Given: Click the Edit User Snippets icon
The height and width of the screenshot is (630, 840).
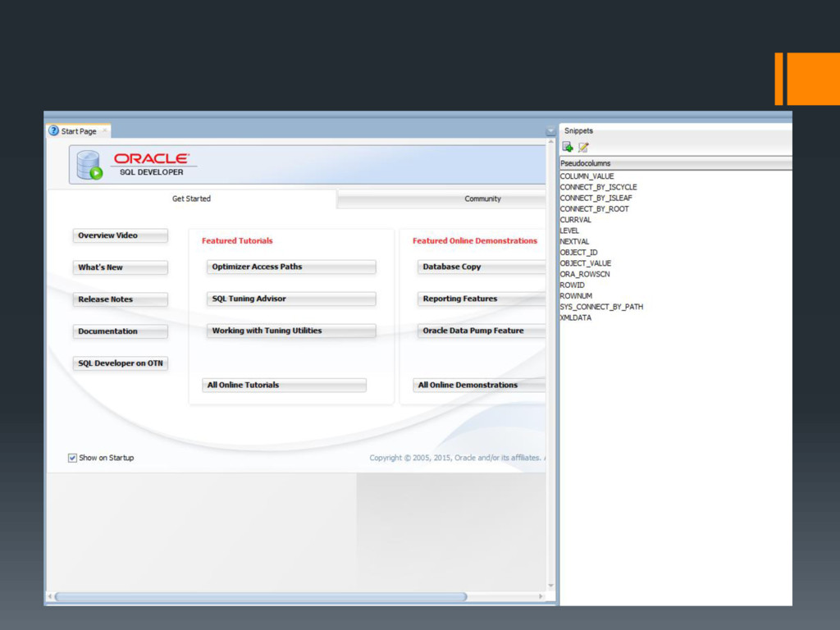Looking at the screenshot, I should [583, 147].
